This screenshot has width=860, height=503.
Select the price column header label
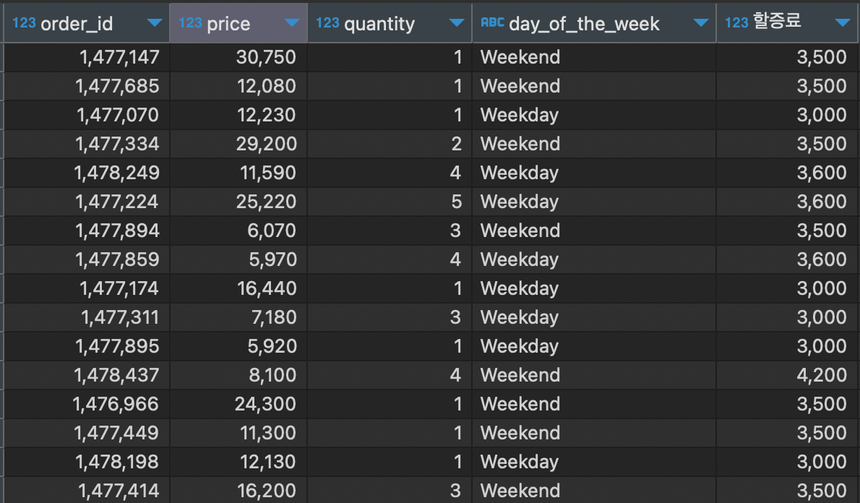[228, 24]
